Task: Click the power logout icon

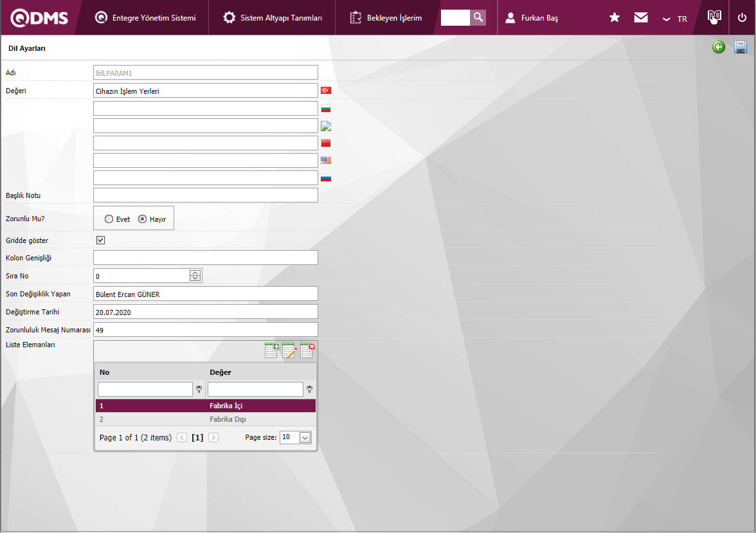Action: tap(742, 18)
